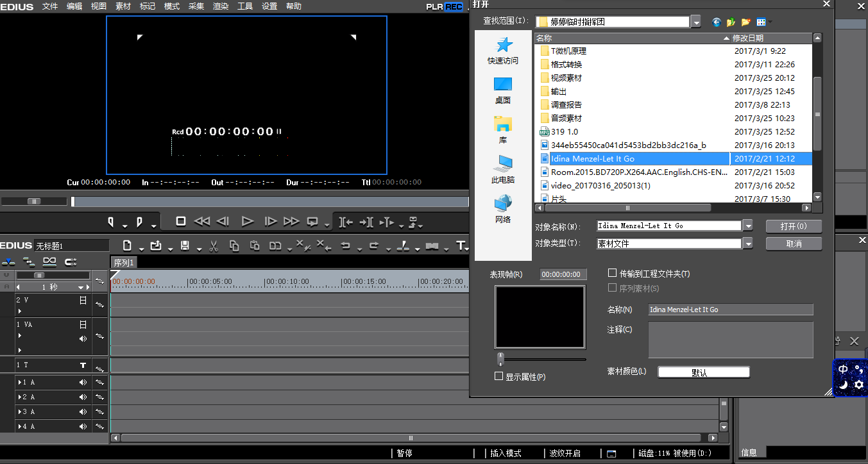This screenshot has height=464, width=868.
Task: Click the Set In point marker icon
Action: pyautogui.click(x=111, y=222)
